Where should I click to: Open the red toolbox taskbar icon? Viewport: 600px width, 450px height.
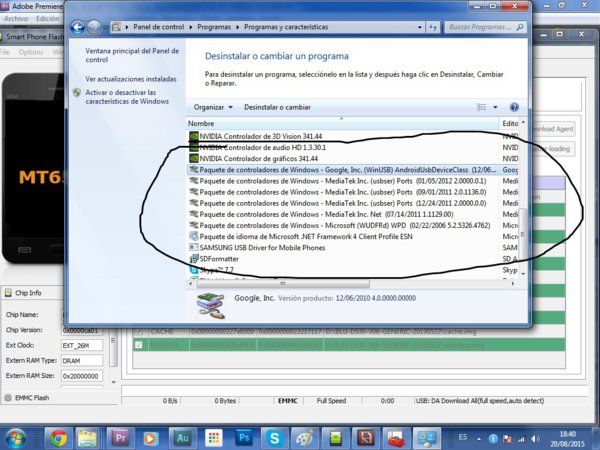pyautogui.click(x=396, y=438)
